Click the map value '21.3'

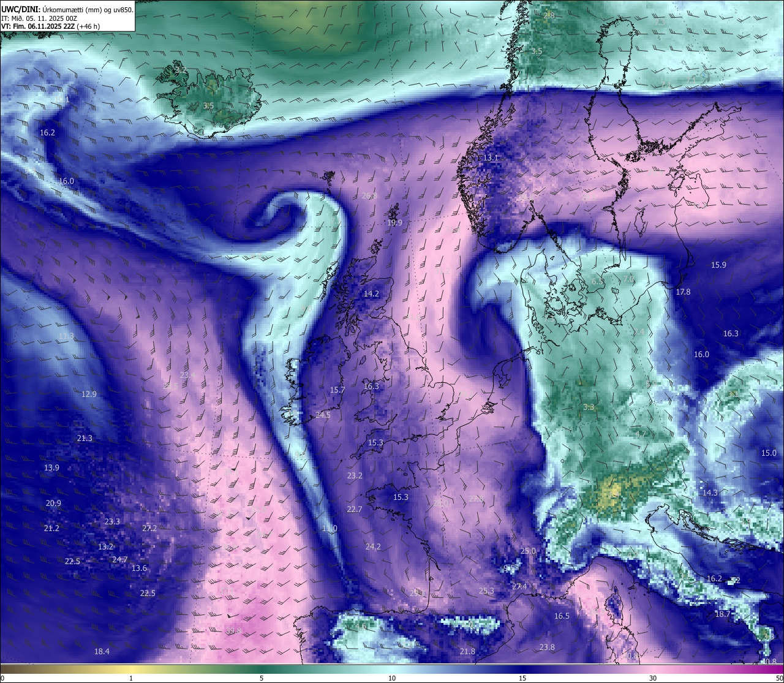[85, 439]
